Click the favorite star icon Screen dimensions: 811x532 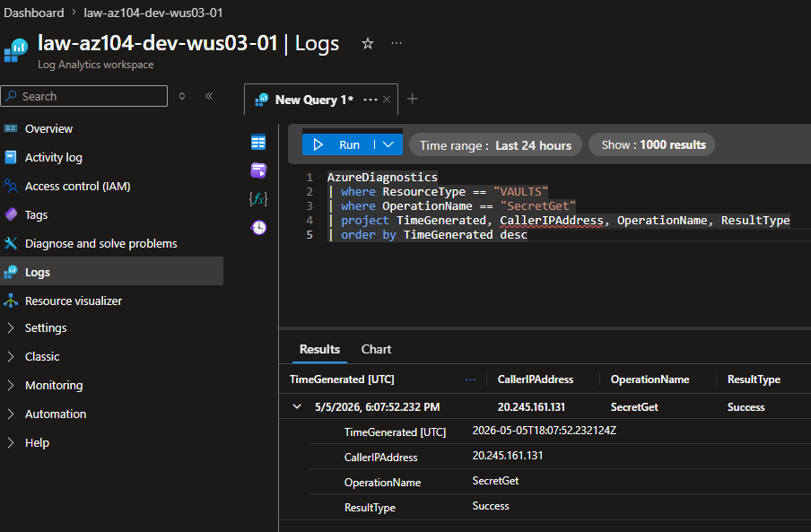pyautogui.click(x=367, y=43)
